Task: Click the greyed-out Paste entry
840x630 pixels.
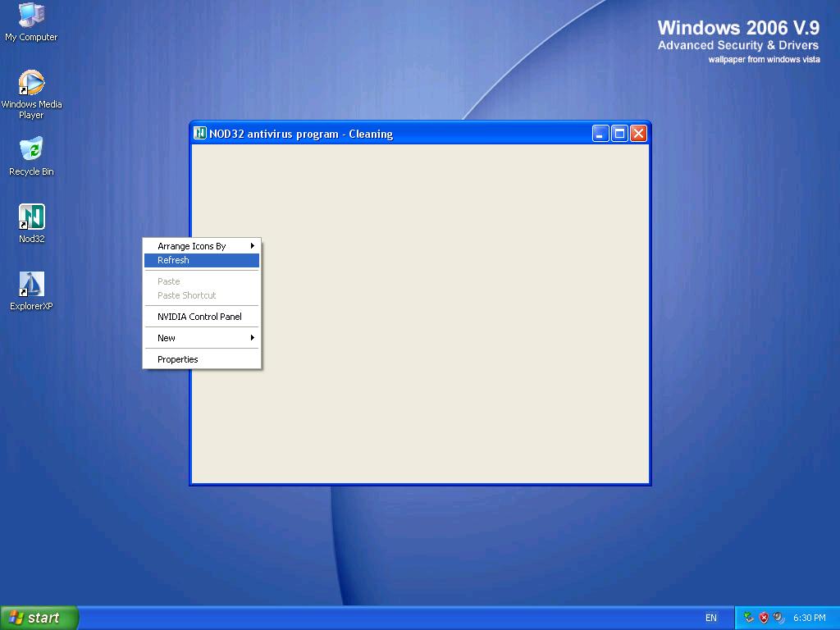Action: click(202, 281)
